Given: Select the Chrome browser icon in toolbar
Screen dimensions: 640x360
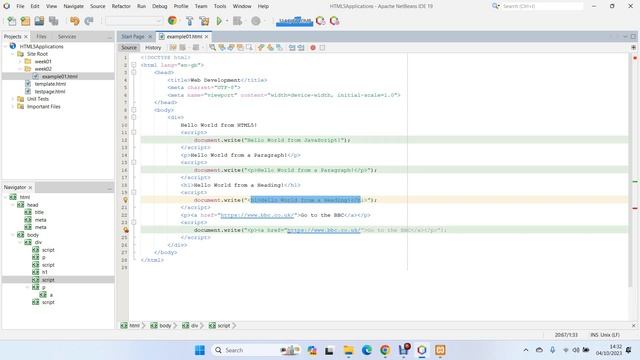Looking at the screenshot, I should click(172, 21).
